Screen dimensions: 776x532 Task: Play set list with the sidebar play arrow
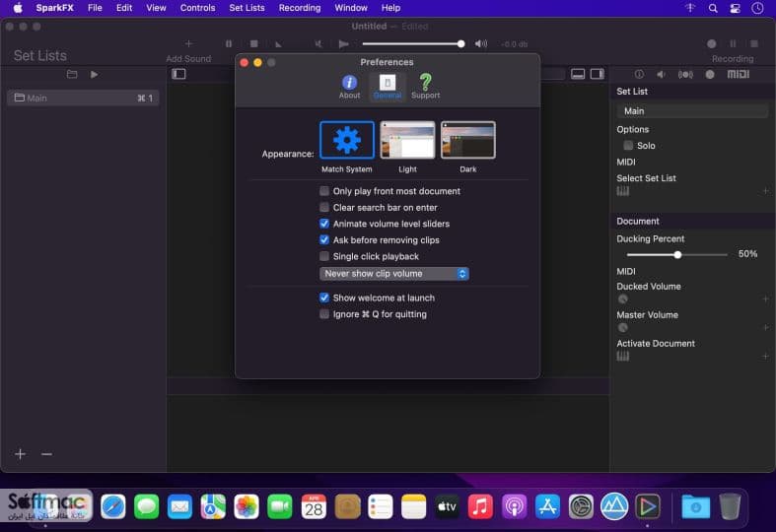(x=94, y=74)
